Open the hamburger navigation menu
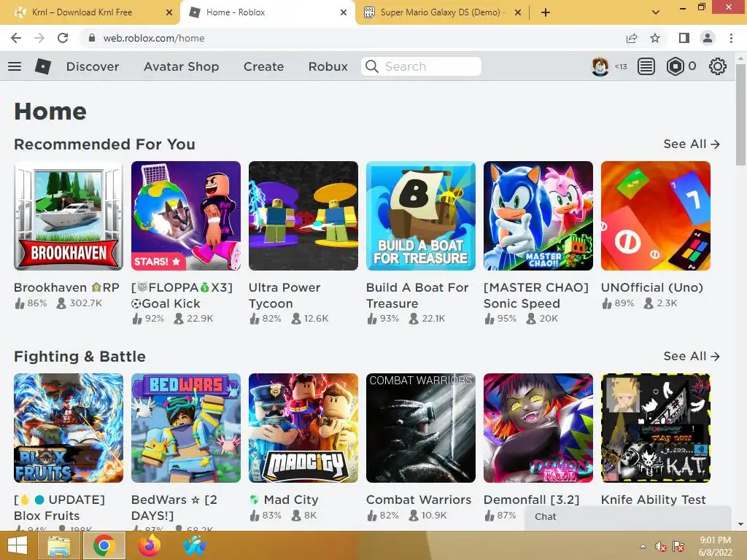The image size is (747, 560). pos(15,66)
